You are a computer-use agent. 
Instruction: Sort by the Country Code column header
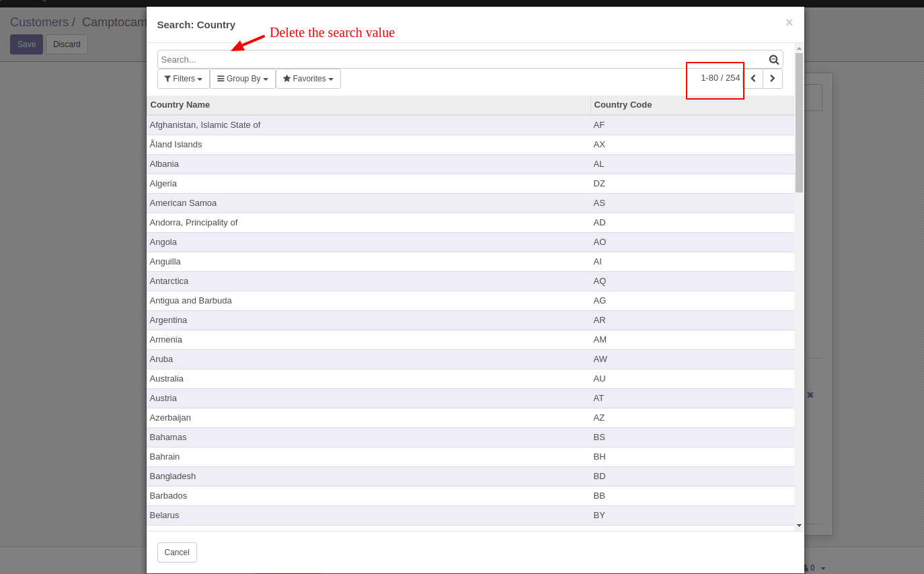coord(622,104)
